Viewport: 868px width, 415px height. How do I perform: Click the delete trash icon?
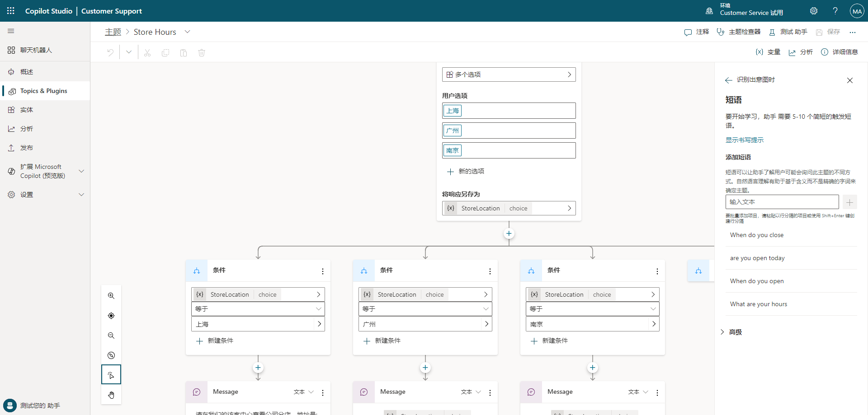click(x=202, y=52)
